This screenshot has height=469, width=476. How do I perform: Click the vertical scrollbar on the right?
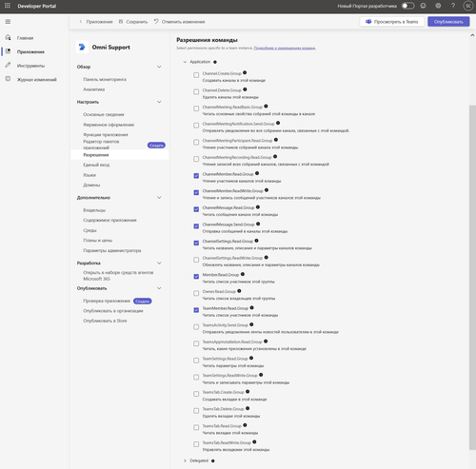click(472, 277)
